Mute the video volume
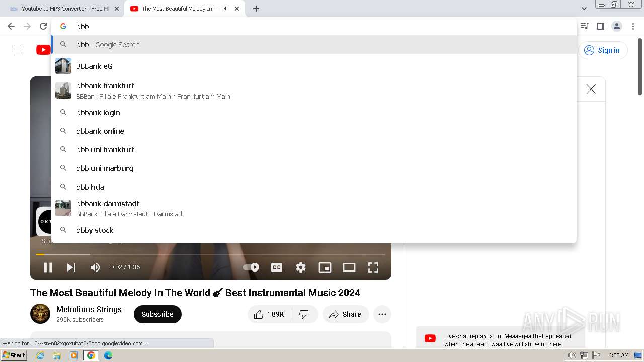644x362 pixels. [95, 267]
